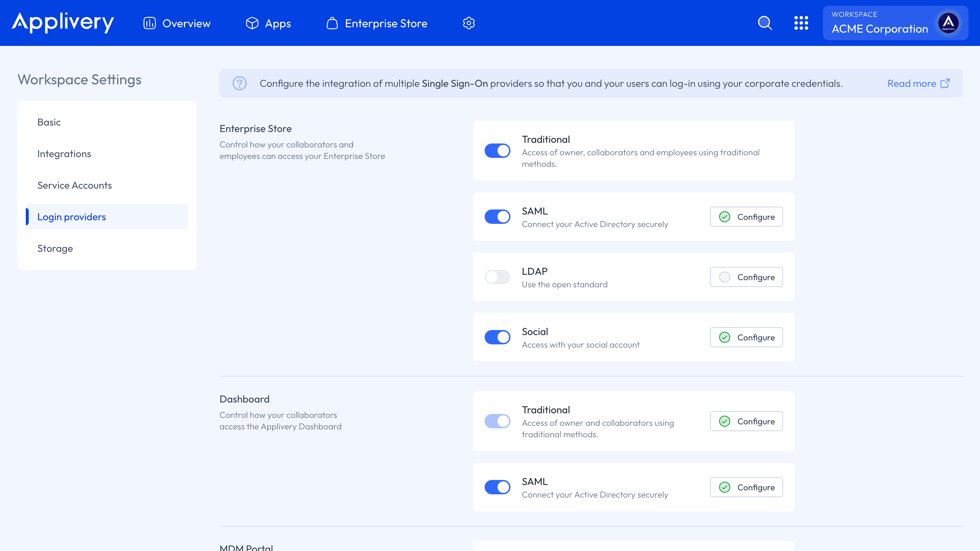Image resolution: width=980 pixels, height=551 pixels.
Task: Click the search magnifier icon
Action: 765,23
